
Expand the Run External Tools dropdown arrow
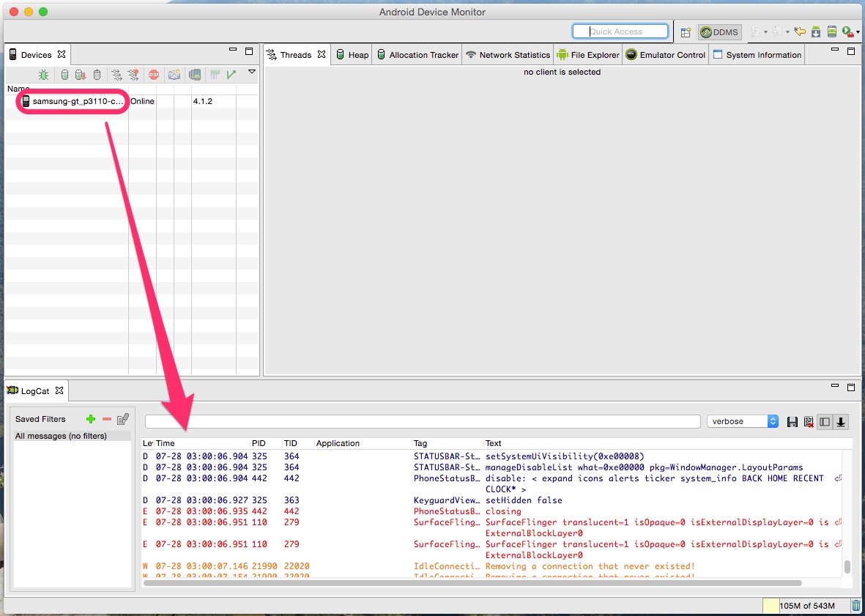pos(858,33)
